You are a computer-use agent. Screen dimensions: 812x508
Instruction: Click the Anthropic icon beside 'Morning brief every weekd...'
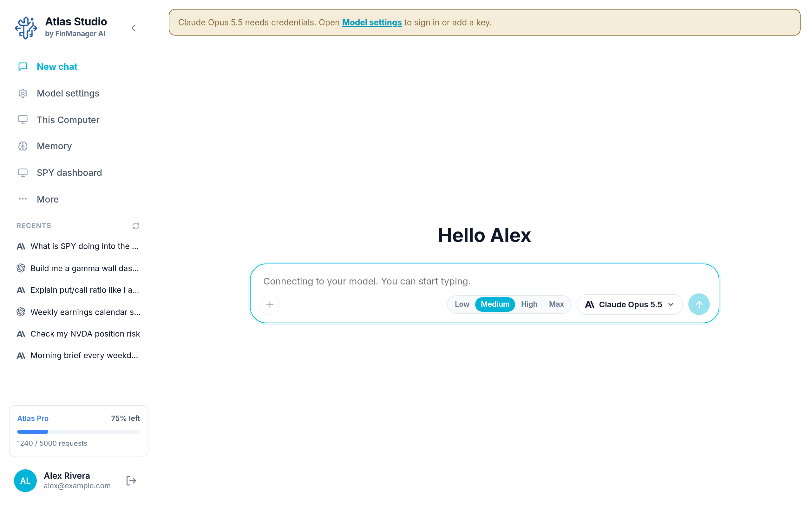tap(21, 356)
